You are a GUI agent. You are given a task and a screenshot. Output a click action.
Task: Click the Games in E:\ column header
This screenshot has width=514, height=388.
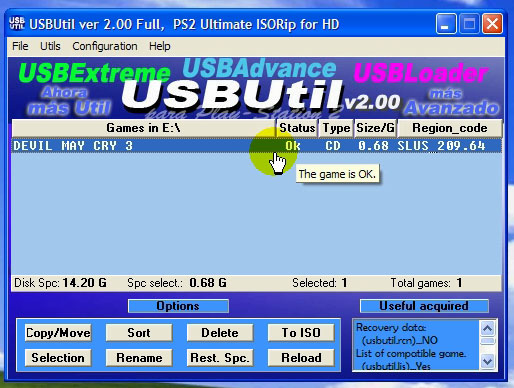coord(143,128)
